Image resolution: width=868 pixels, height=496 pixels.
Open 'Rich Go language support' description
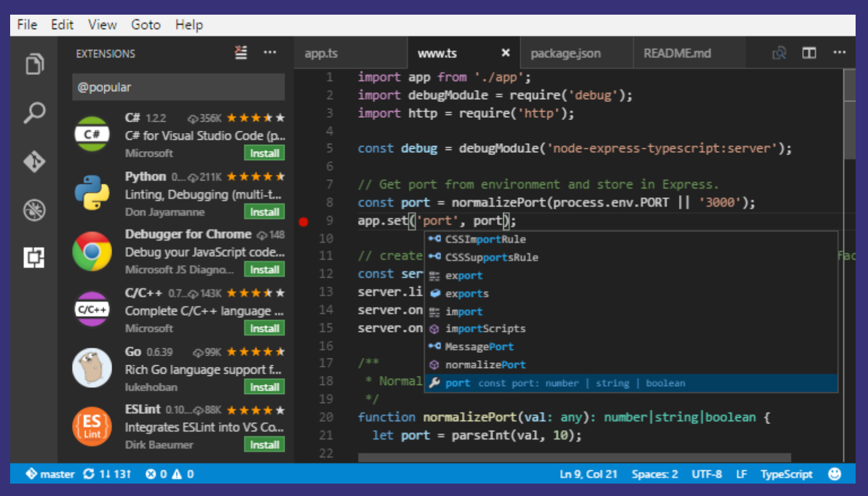click(203, 370)
